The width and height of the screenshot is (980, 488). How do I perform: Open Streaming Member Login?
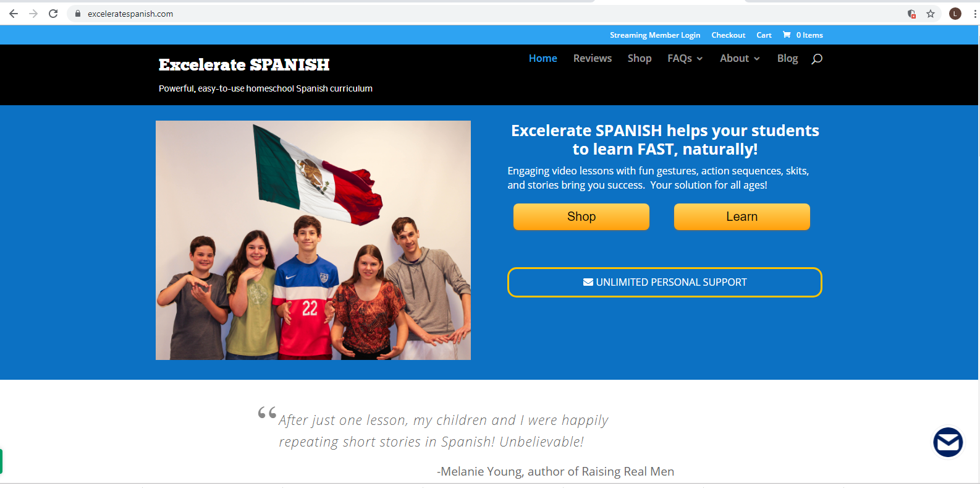click(655, 35)
